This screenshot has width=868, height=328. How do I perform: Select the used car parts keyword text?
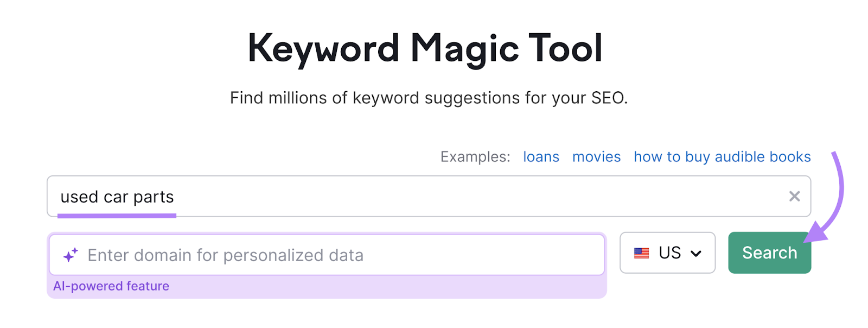[117, 197]
